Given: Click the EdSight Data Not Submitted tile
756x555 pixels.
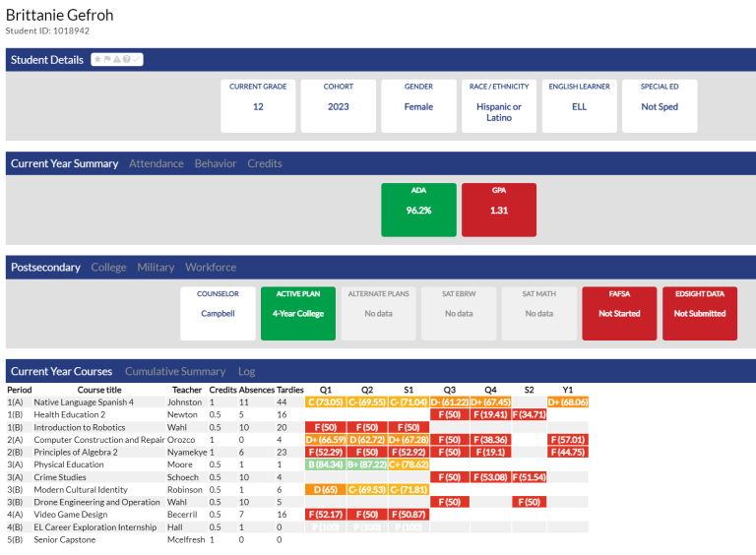Looking at the screenshot, I should pos(700,314).
